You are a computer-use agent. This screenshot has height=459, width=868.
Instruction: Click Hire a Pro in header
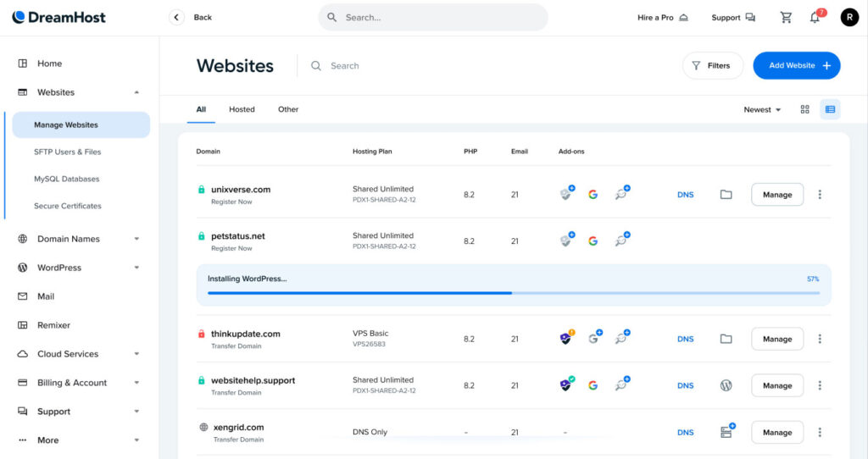coord(663,18)
